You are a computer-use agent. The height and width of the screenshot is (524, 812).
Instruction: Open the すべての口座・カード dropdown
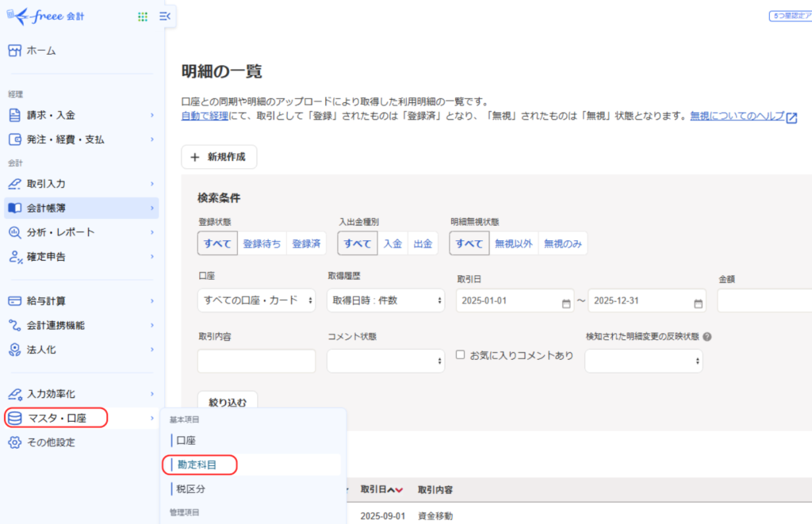click(x=255, y=300)
